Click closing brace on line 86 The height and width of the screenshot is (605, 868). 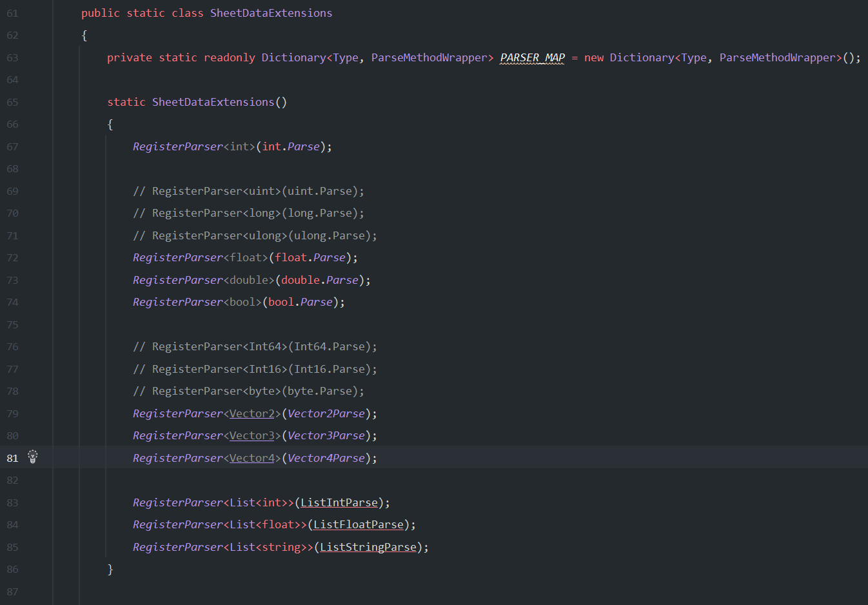coord(110,569)
